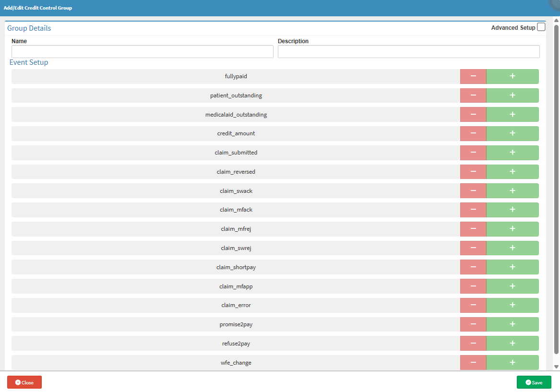Click minus on the credit_amount row
Viewport: 560px width, 392px height.
[x=473, y=133]
